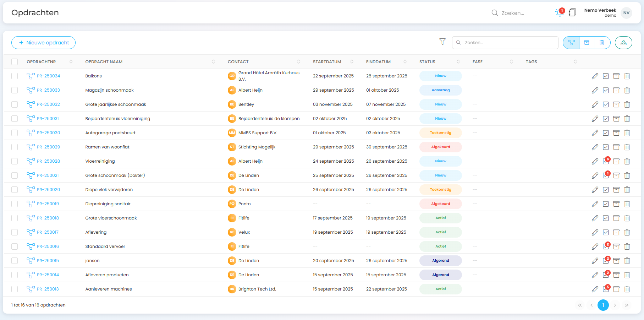Show the deleted orders trash view
The image size is (644, 320).
point(602,43)
